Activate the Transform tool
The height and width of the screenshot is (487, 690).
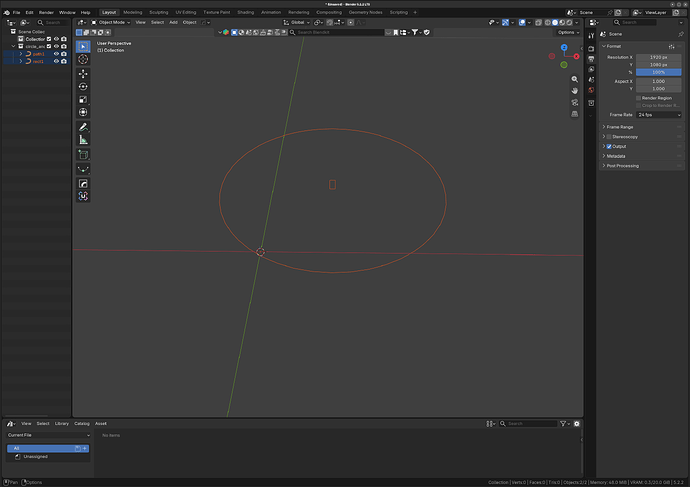(83, 112)
